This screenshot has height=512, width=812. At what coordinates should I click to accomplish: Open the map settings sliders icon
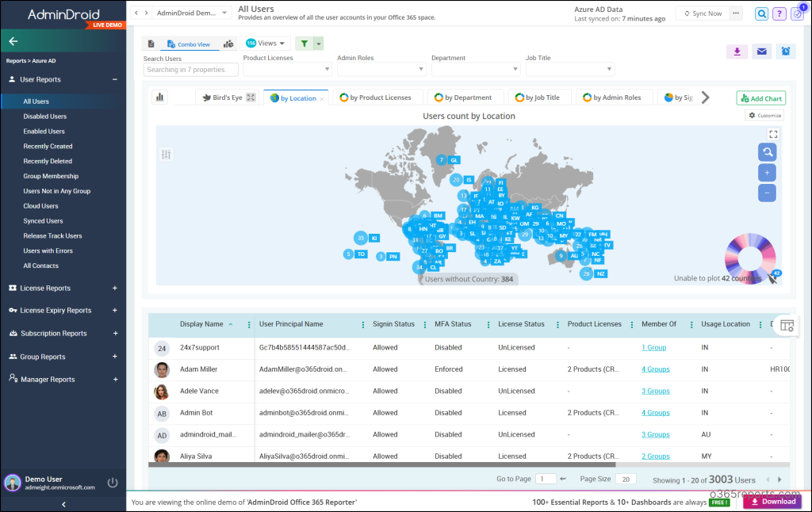(167, 155)
